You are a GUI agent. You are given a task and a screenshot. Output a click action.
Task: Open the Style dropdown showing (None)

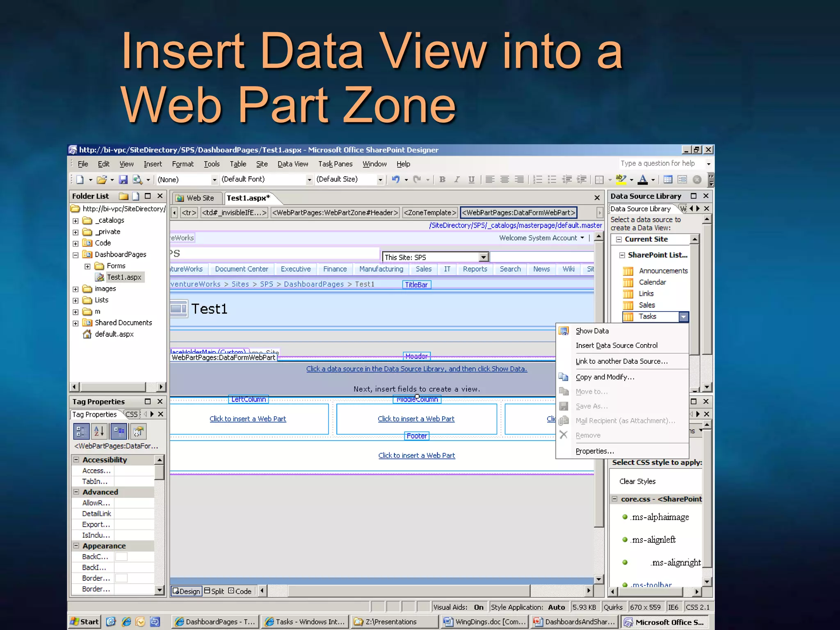215,180
